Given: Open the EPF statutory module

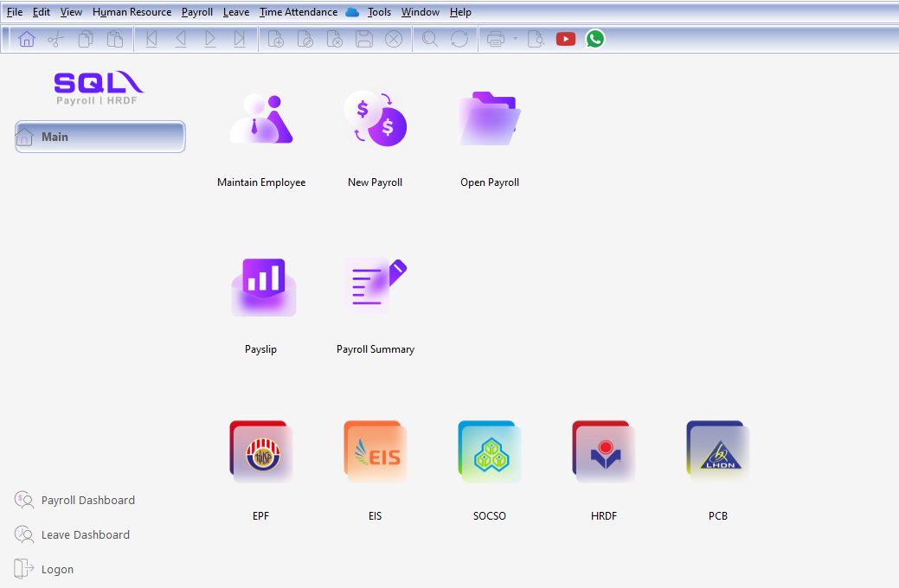Looking at the screenshot, I should point(260,451).
